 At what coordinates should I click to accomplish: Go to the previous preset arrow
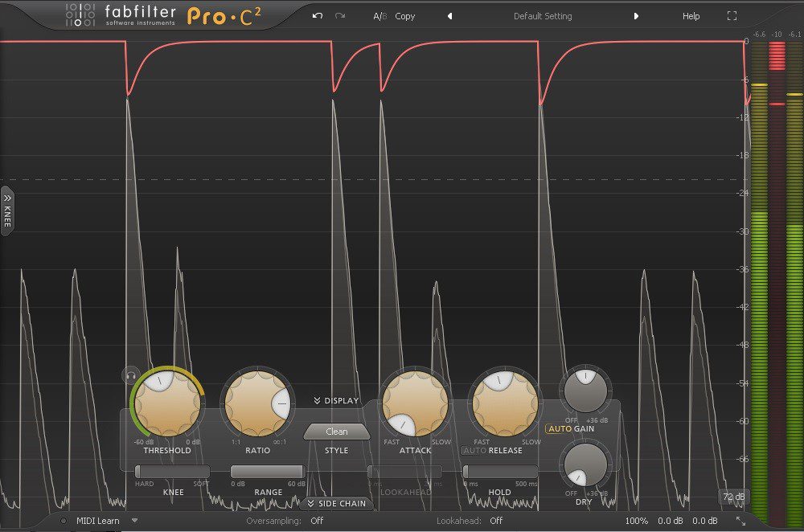point(449,16)
